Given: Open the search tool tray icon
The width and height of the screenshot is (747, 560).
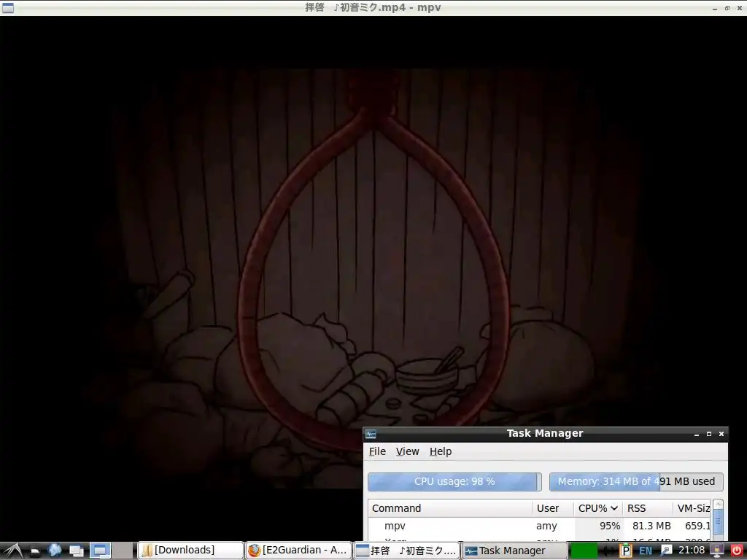Looking at the screenshot, I should tap(666, 551).
